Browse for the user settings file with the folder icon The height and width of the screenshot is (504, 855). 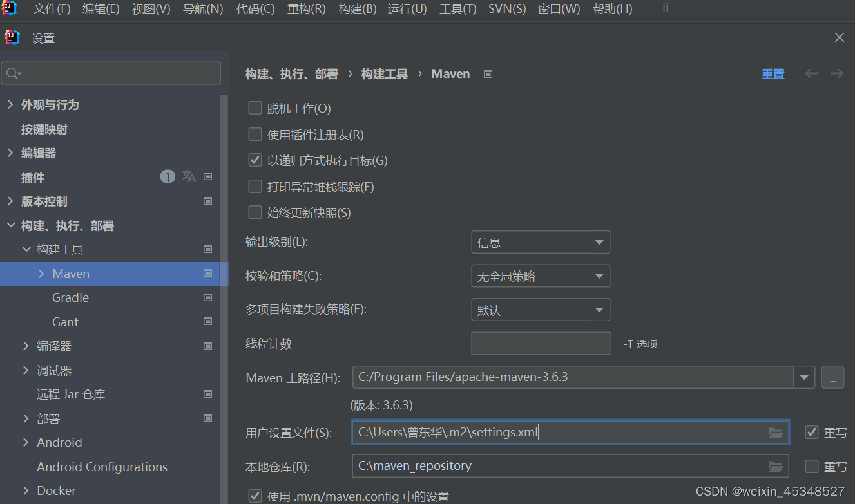click(x=776, y=433)
